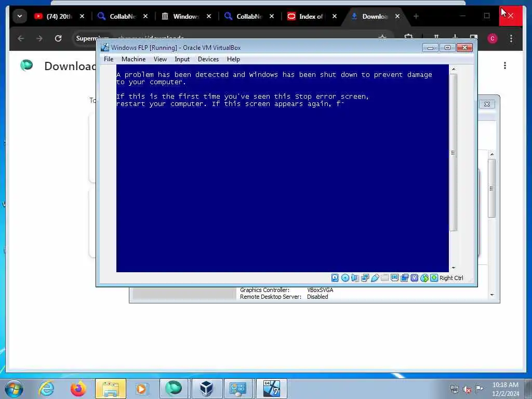Switch to the running VM '64 7' taskbar button
532x399 pixels.
click(271, 389)
